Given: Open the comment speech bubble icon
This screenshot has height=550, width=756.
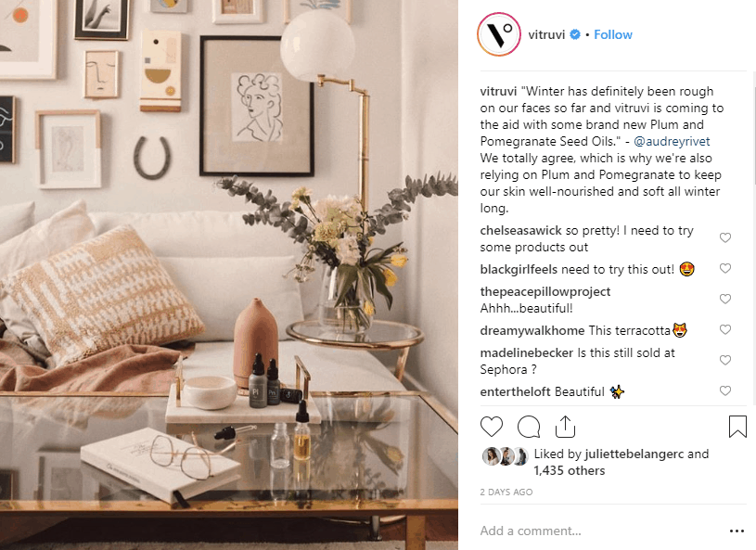Looking at the screenshot, I should click(529, 427).
